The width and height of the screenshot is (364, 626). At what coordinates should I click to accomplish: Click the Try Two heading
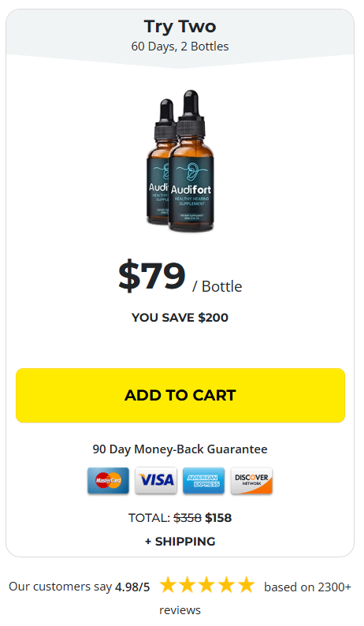[180, 26]
